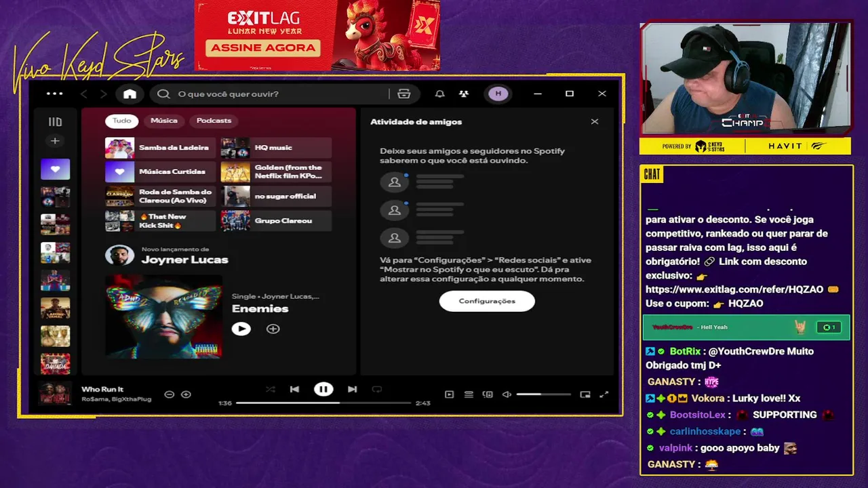Open HQ music playlist shortcut

pos(276,148)
